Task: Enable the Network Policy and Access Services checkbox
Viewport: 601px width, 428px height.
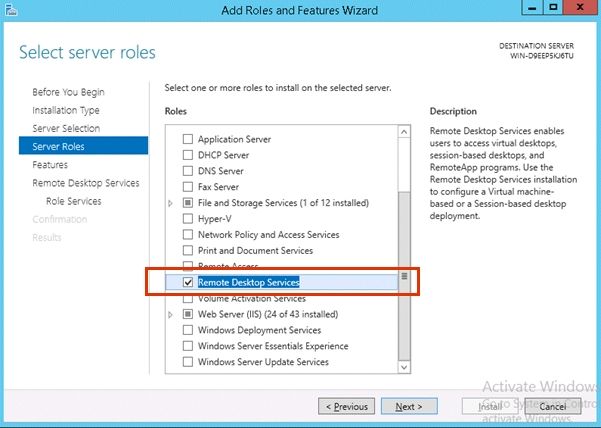Action: (188, 234)
